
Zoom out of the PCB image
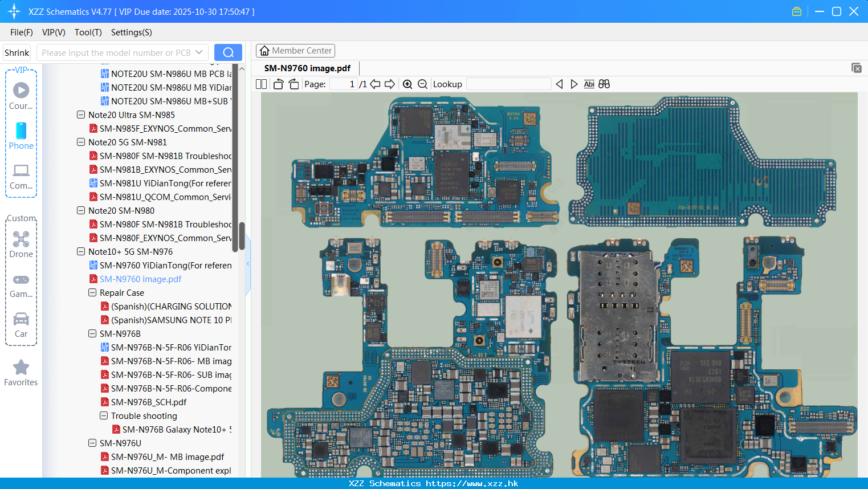pyautogui.click(x=422, y=84)
